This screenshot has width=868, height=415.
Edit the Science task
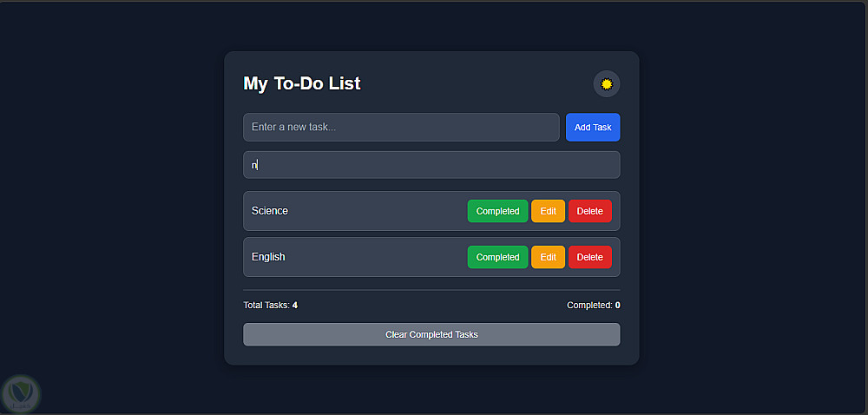pyautogui.click(x=548, y=211)
